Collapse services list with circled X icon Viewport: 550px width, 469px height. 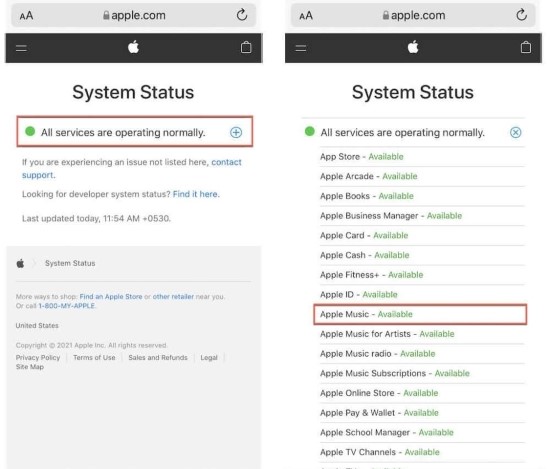(x=515, y=132)
